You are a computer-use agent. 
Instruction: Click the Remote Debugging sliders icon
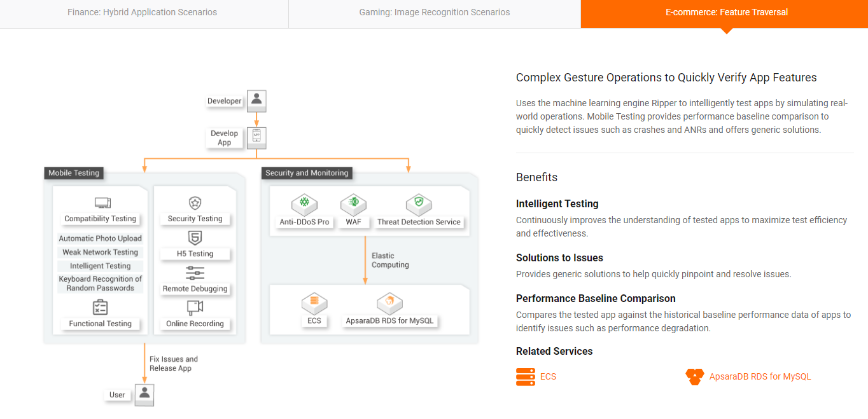point(195,273)
